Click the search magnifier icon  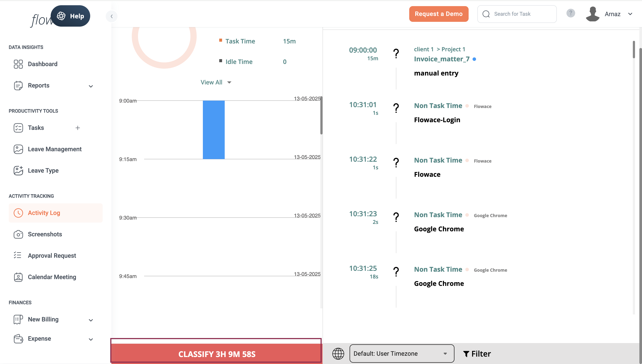[486, 14]
